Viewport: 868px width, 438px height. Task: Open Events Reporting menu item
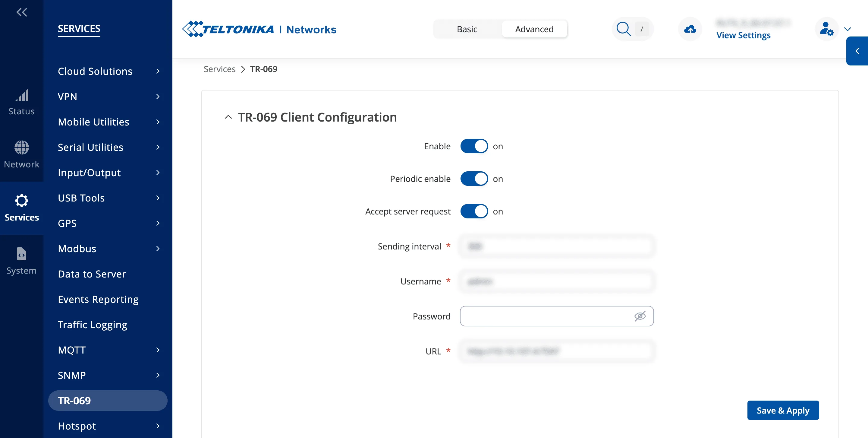tap(98, 300)
